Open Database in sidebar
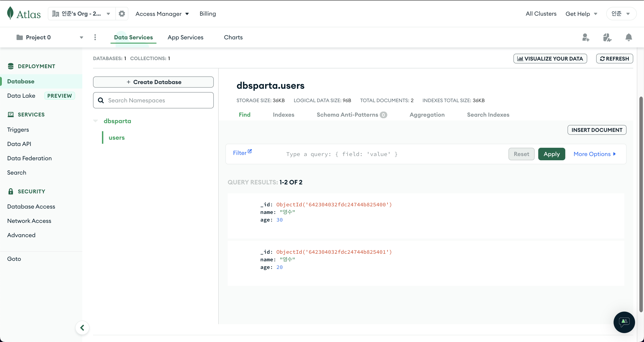Viewport: 644px width, 342px height. (41, 81)
